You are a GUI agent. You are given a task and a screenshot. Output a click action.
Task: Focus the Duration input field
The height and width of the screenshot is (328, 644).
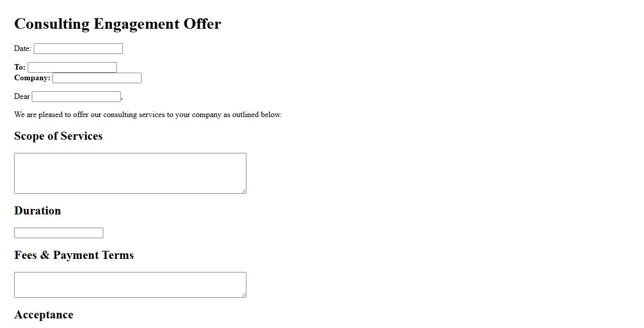(x=58, y=233)
